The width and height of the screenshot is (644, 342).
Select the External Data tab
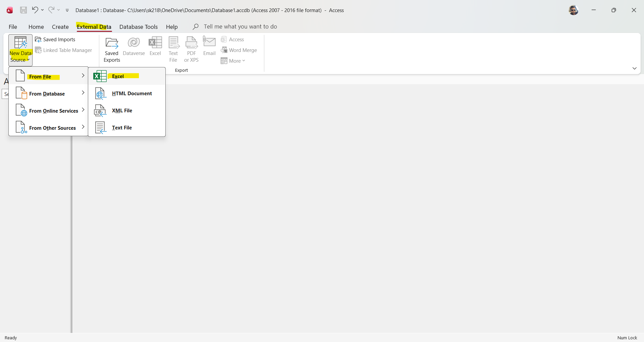click(94, 27)
